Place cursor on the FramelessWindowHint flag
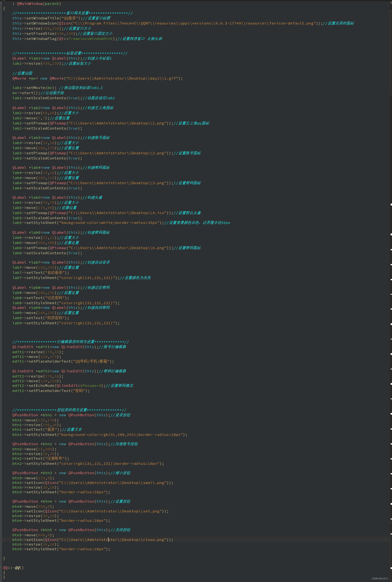 pyautogui.click(x=90, y=39)
